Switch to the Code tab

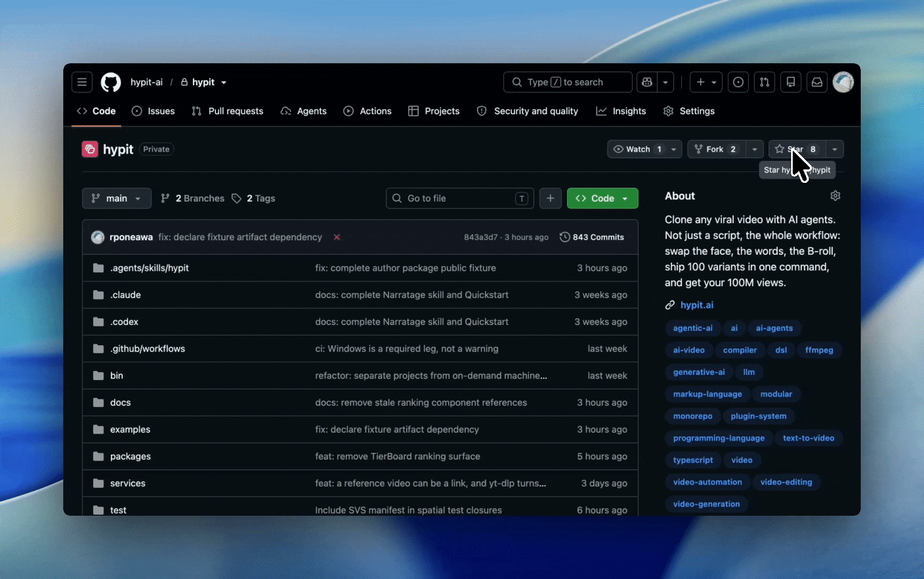pos(96,111)
